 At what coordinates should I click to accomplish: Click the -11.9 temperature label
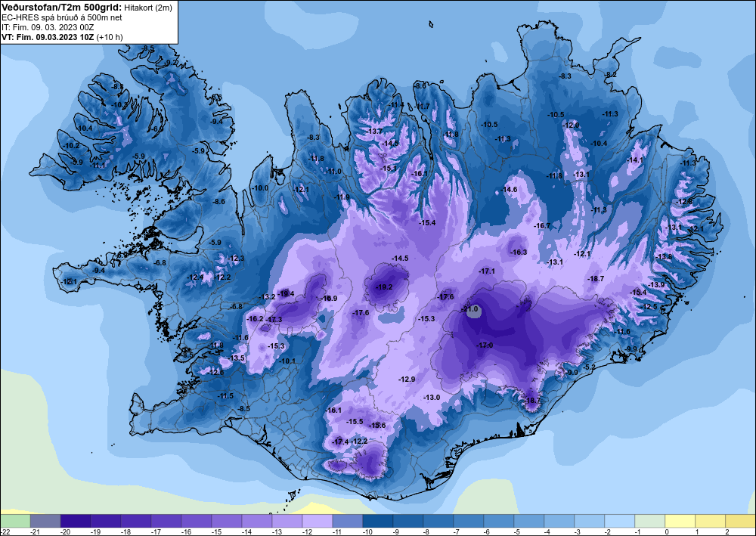pos(342,197)
